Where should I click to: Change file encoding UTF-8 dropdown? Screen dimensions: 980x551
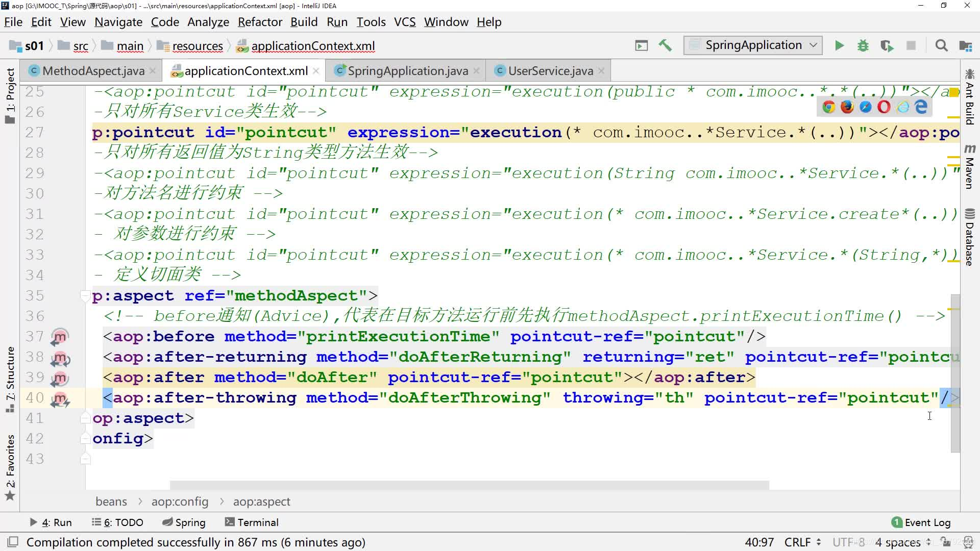coord(848,542)
